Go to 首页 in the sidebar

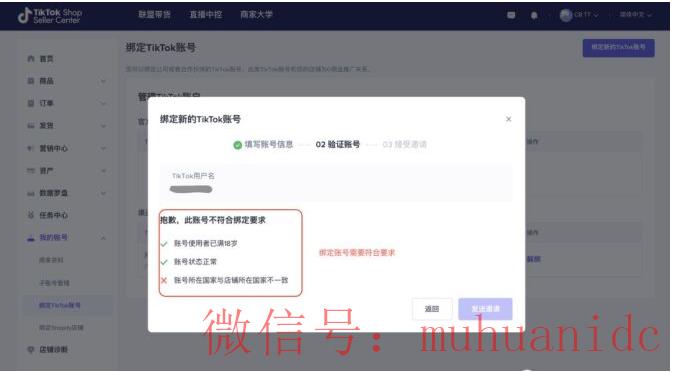[46, 59]
